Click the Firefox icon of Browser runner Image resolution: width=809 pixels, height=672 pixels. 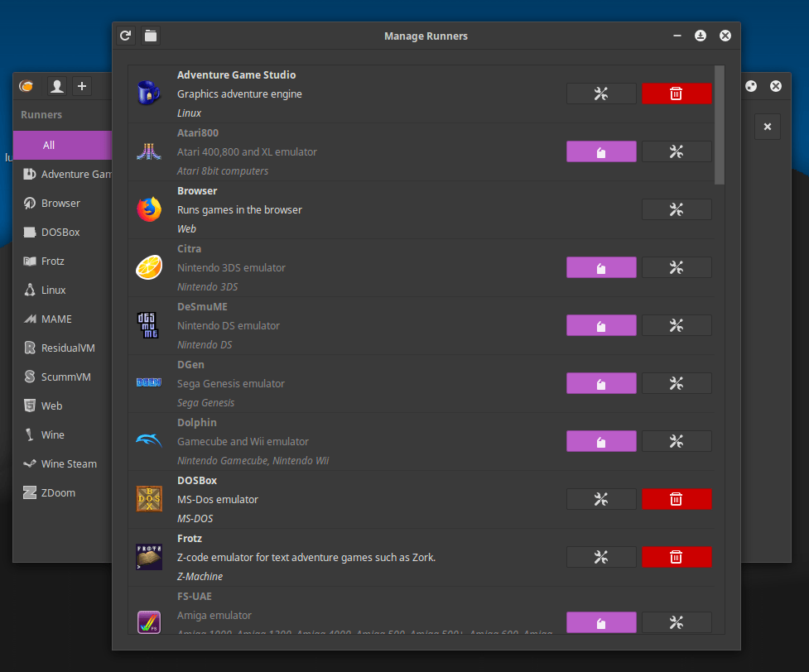point(149,209)
